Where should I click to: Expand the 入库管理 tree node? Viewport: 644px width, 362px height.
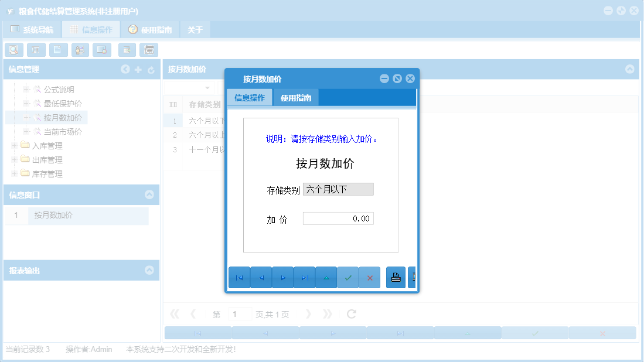click(13, 146)
